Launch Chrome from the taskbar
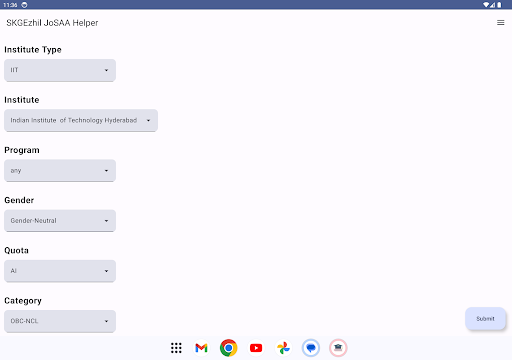Viewport: 512px width, 360px height. pyautogui.click(x=229, y=348)
